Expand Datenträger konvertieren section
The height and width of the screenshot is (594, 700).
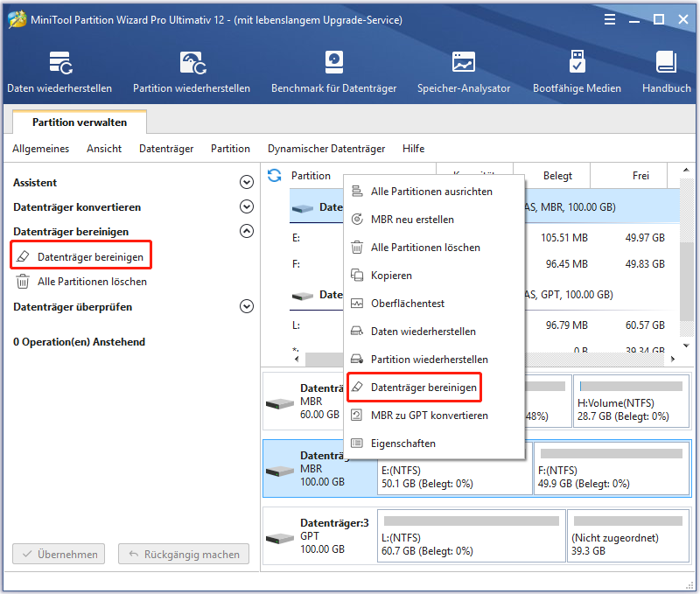pos(247,206)
